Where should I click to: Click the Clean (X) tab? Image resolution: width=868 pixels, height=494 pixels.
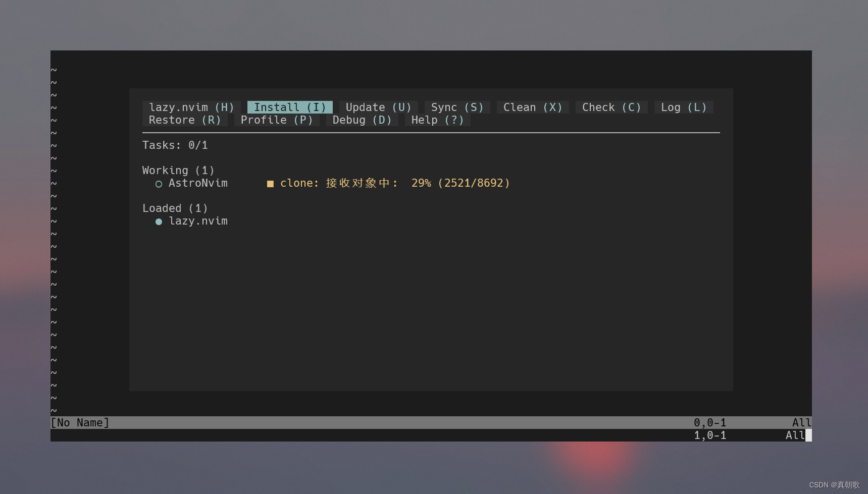pyautogui.click(x=533, y=107)
